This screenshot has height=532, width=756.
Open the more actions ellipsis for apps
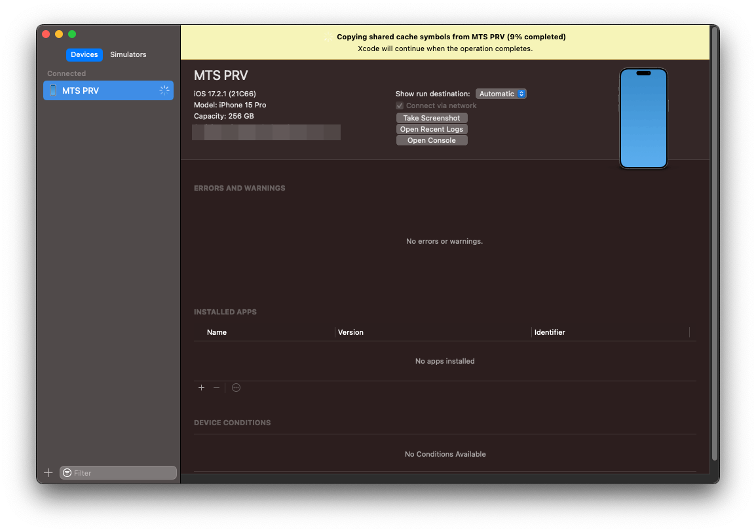[236, 387]
